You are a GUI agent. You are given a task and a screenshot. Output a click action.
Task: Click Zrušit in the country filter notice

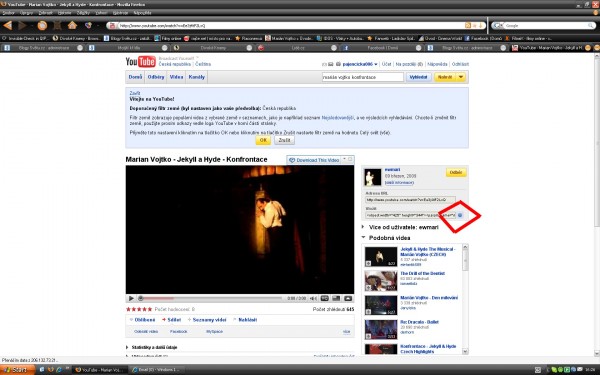pos(284,140)
